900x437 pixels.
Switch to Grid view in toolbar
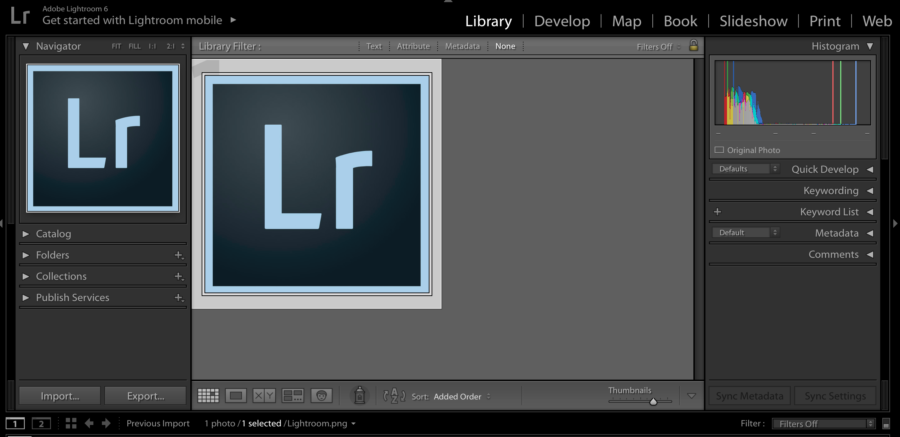coord(208,396)
